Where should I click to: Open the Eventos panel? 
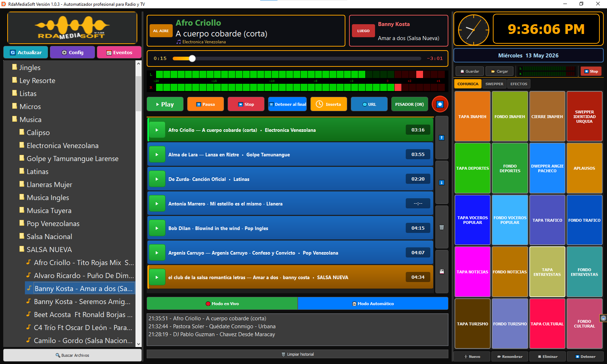(x=119, y=52)
